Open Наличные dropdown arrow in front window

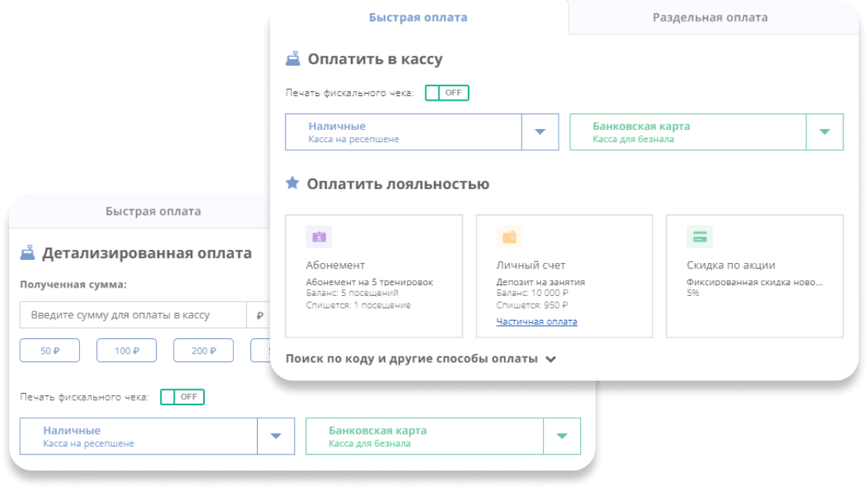pos(539,131)
